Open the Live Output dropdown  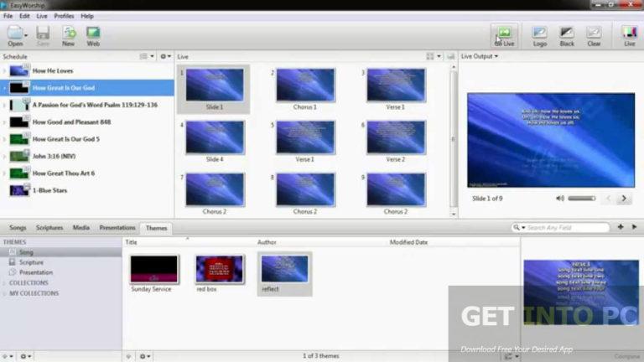point(480,56)
